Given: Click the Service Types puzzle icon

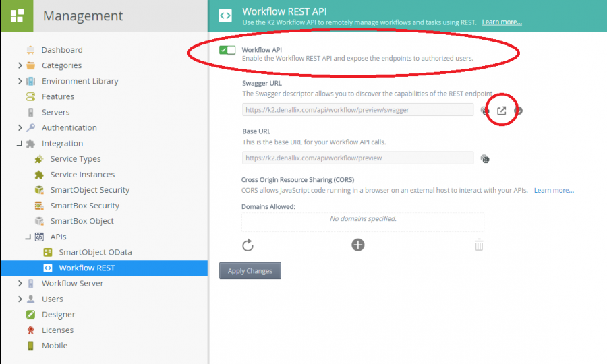Looking at the screenshot, I should click(39, 159).
